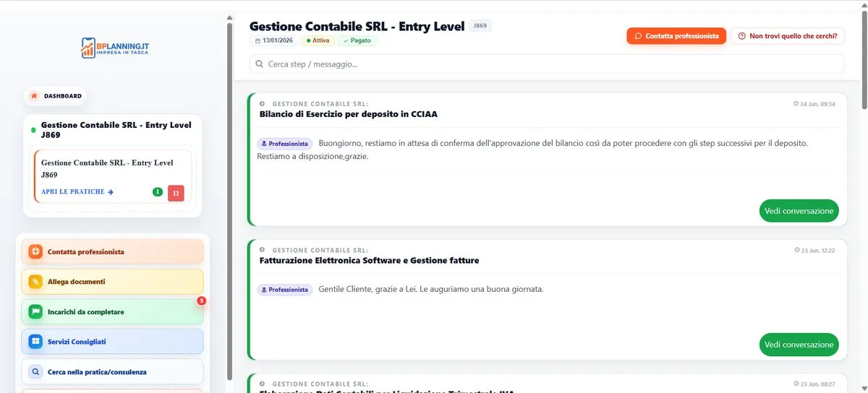This screenshot has width=868, height=393.
Task: Click the Pagato status chip
Action: tap(357, 40)
